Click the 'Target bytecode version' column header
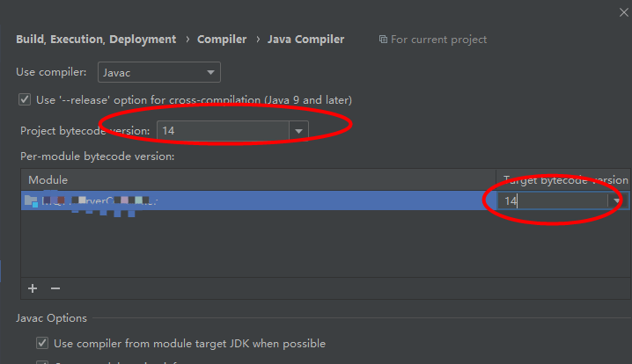This screenshot has height=364, width=632. [x=563, y=179]
